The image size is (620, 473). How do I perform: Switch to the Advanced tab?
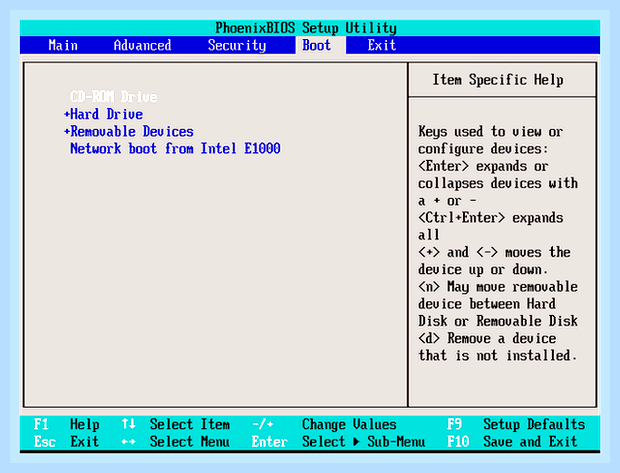[x=142, y=45]
